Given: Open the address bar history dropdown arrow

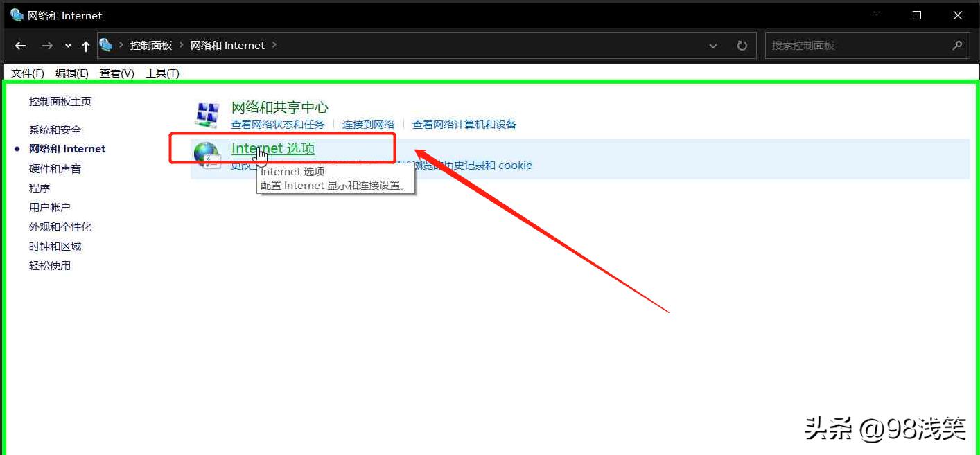Looking at the screenshot, I should [713, 45].
